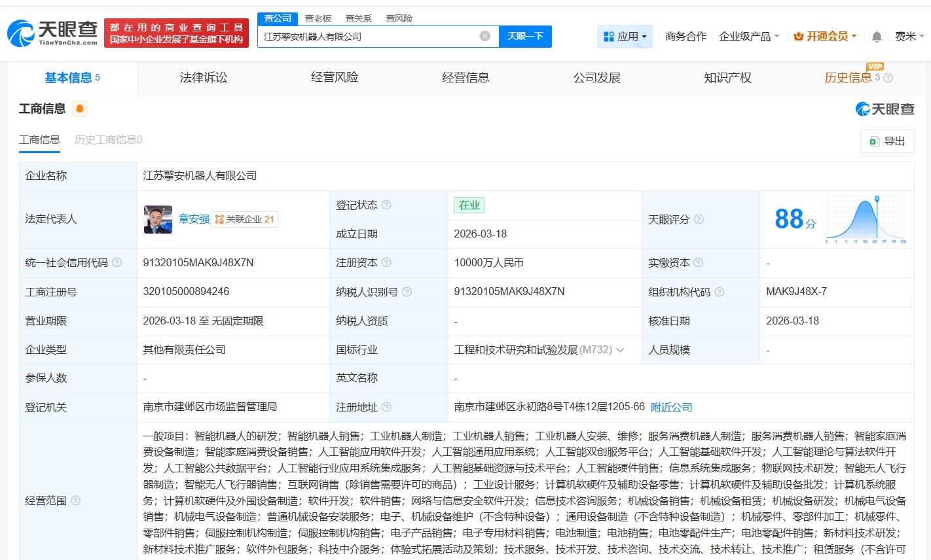The height and width of the screenshot is (560, 931).
Task: Open notifications bell icon in header
Action: [x=877, y=37]
